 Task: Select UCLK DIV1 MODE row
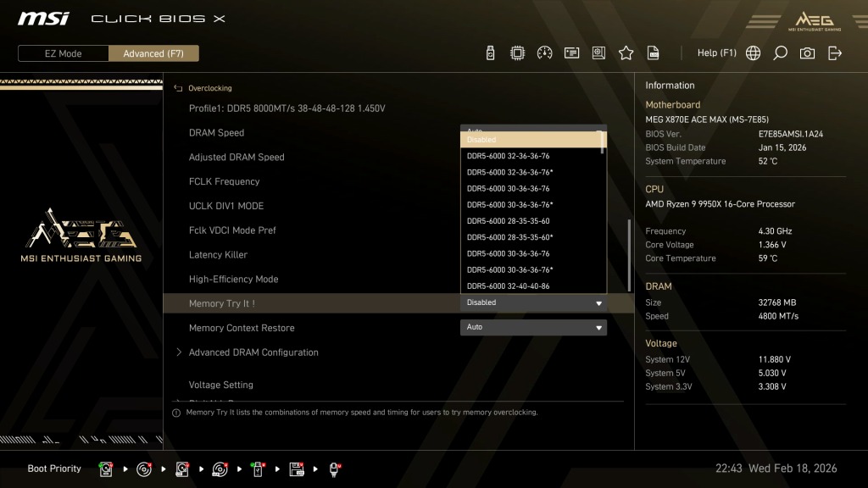click(398, 206)
